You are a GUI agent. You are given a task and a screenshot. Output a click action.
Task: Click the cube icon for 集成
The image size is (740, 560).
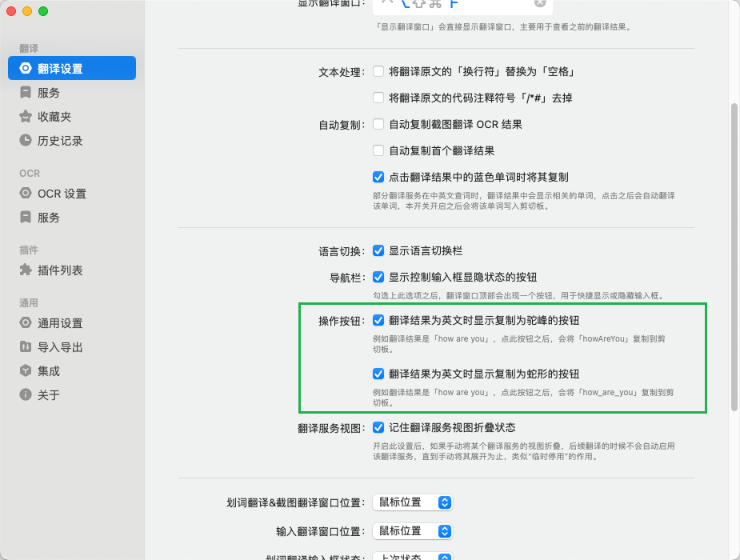click(26, 371)
